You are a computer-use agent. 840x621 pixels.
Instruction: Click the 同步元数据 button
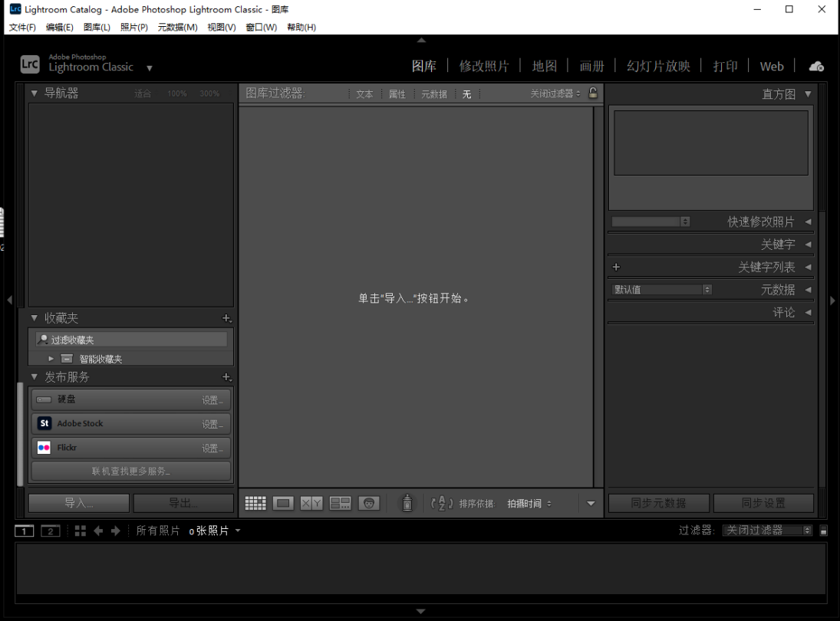pyautogui.click(x=658, y=503)
